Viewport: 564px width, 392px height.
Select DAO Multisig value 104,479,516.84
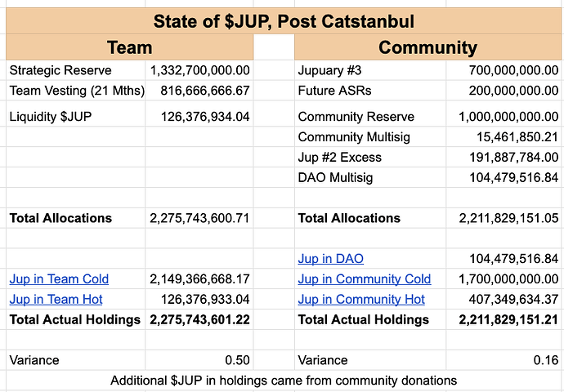point(513,177)
